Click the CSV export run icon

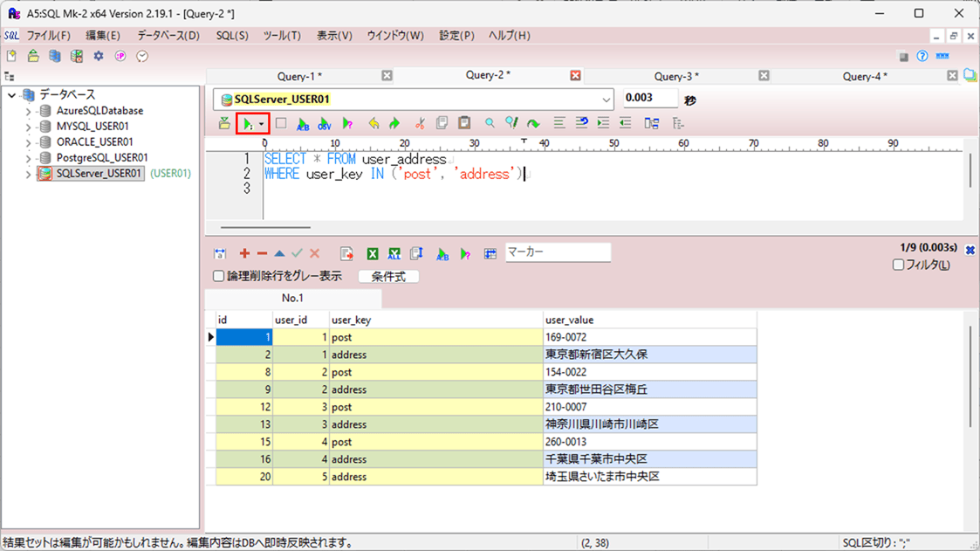[325, 124]
